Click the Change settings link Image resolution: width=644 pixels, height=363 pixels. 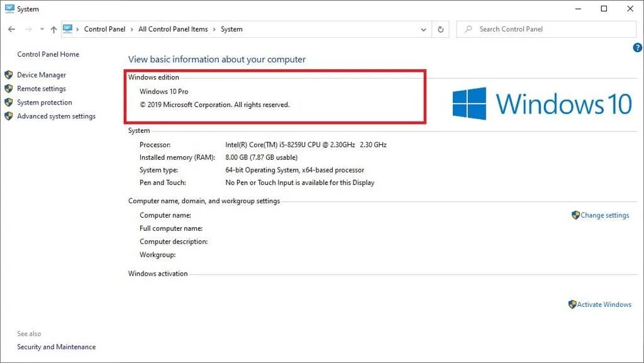604,215
